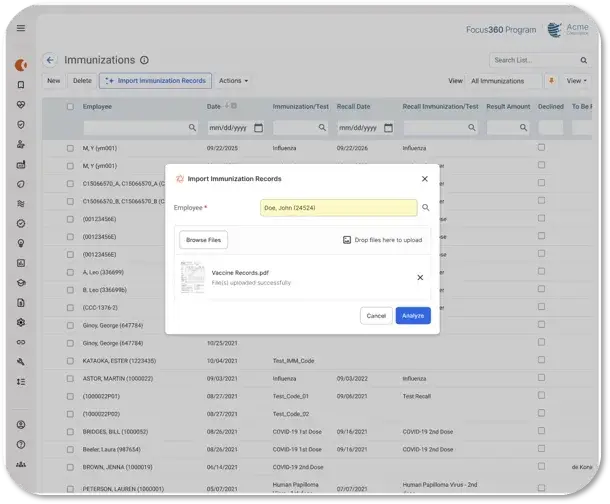
Task: Sort by the Immunization/Test column header
Action: [x=300, y=107]
